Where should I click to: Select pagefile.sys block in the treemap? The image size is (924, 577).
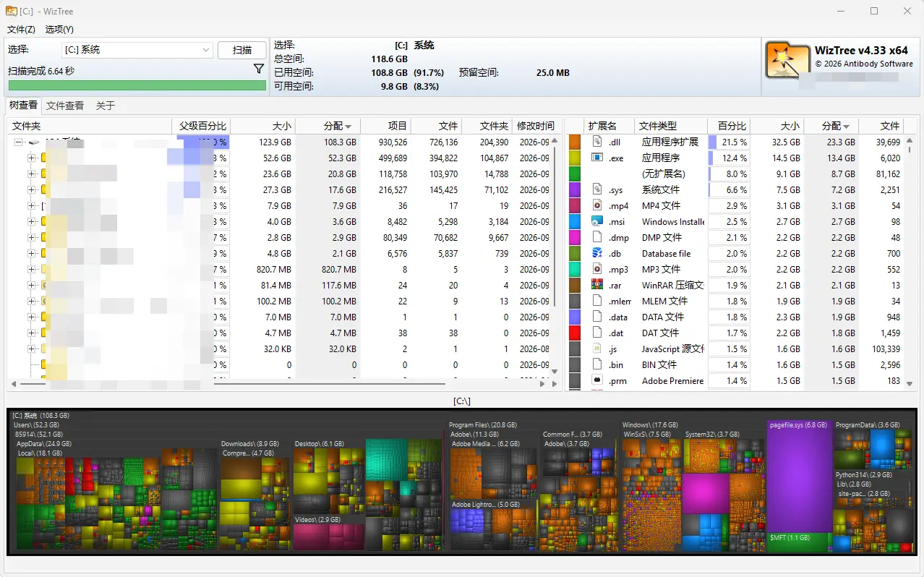(799, 477)
